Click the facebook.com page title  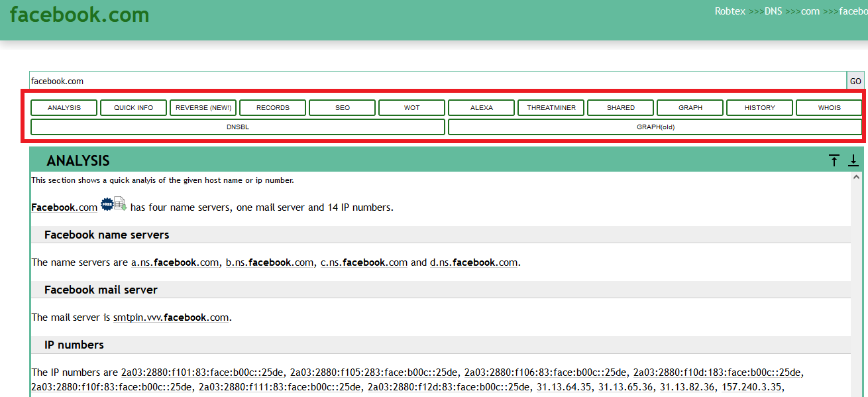click(80, 15)
